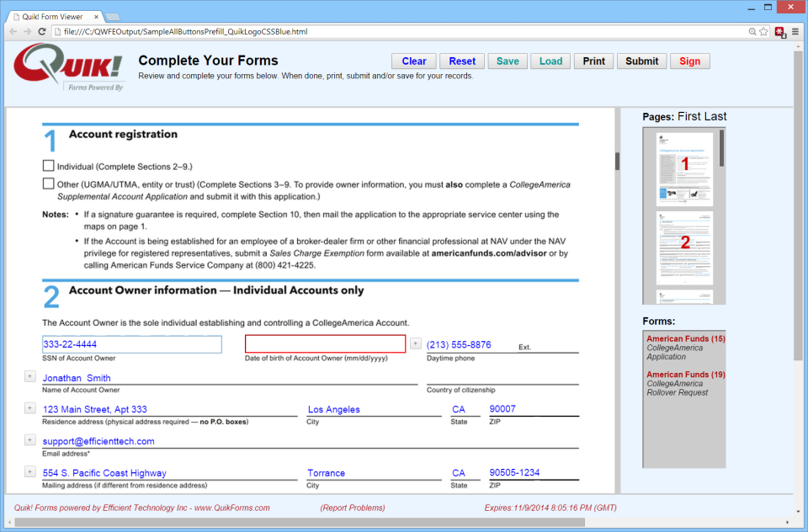This screenshot has height=532, width=808.
Task: Select the Back navigation arrow
Action: 13,30
